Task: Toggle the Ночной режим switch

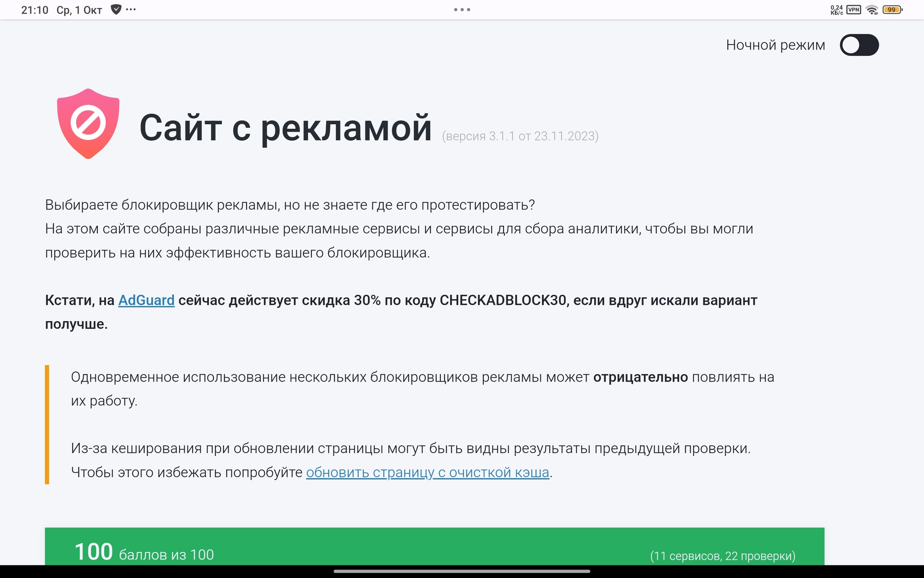Action: (859, 45)
